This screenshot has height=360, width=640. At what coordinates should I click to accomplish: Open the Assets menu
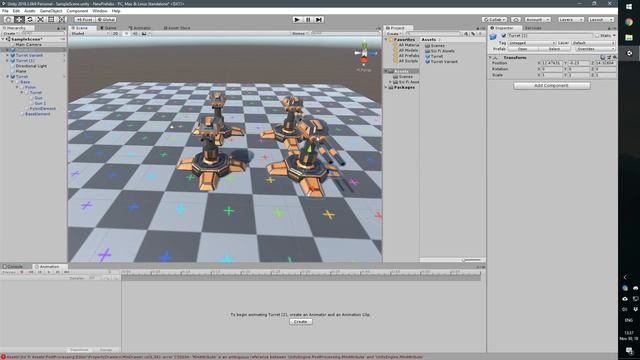point(29,11)
